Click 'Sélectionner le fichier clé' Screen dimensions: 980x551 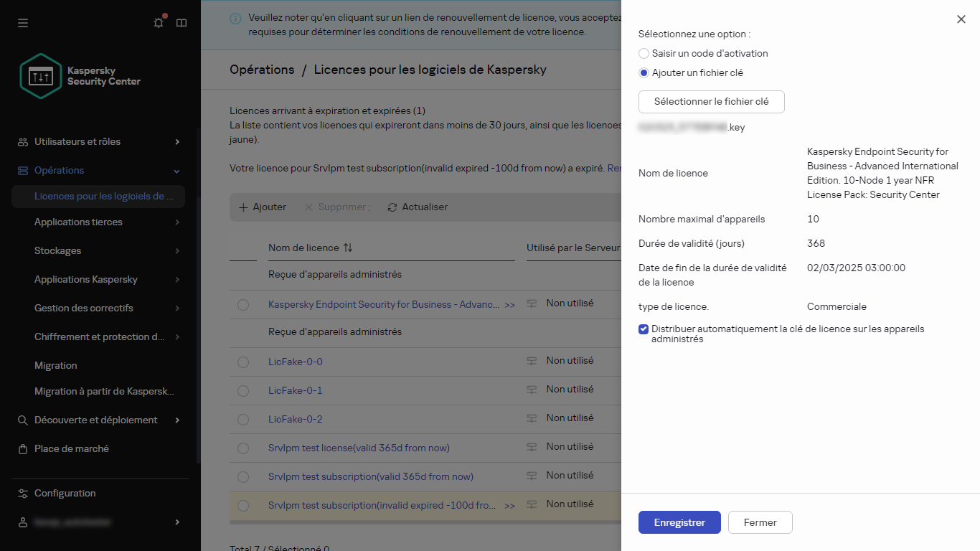point(711,102)
